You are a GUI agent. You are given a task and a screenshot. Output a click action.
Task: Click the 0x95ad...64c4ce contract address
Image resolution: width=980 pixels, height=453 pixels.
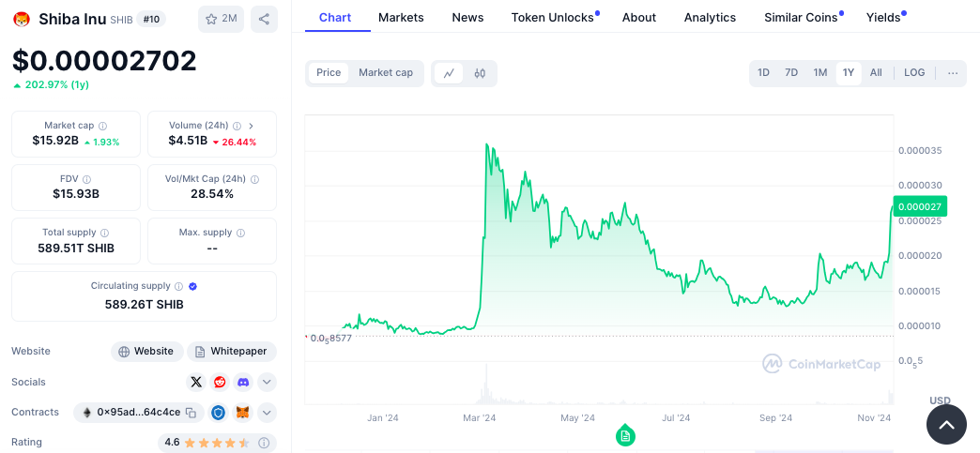pyautogui.click(x=139, y=413)
